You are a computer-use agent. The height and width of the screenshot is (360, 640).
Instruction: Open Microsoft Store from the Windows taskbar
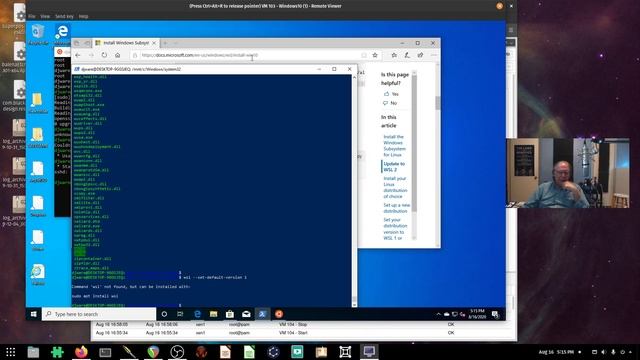pyautogui.click(x=230, y=314)
